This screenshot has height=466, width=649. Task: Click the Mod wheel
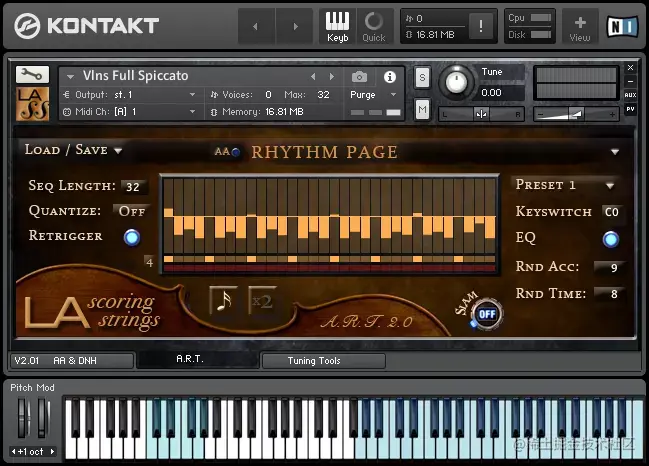[42, 417]
